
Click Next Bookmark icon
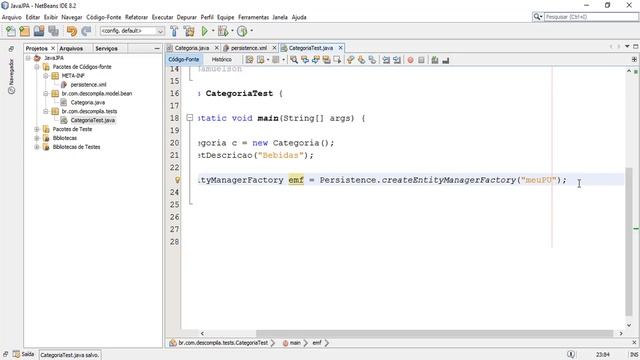[361, 60]
